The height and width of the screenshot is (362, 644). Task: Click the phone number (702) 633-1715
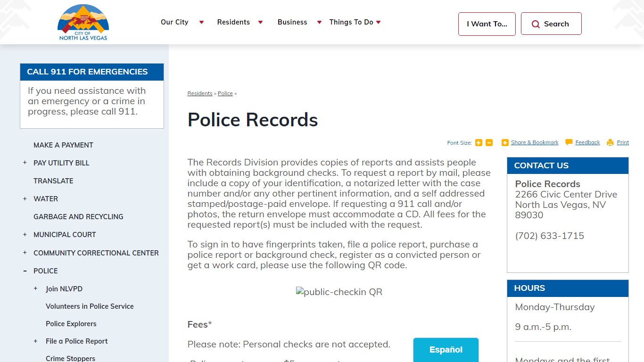[x=550, y=236]
